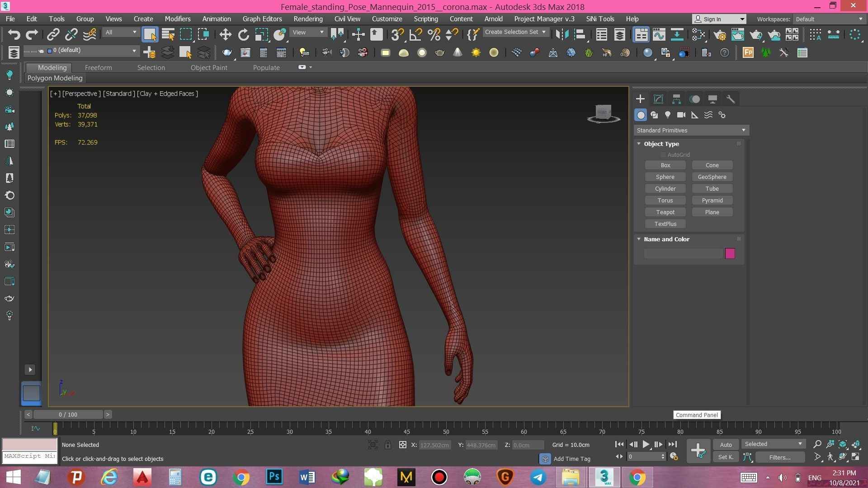Click the sun light icon
Screen dimensions: 868x488
(x=476, y=53)
